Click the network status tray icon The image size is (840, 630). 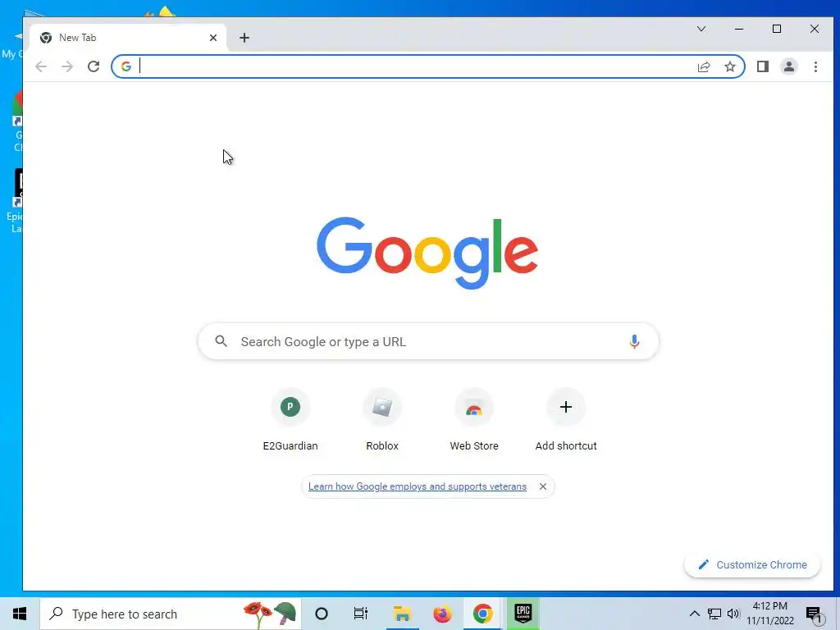714,614
